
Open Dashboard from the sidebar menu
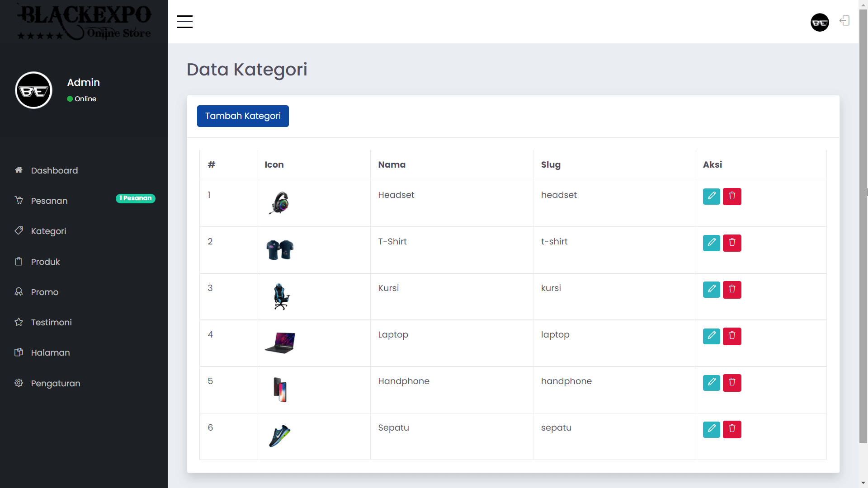[x=53, y=170]
